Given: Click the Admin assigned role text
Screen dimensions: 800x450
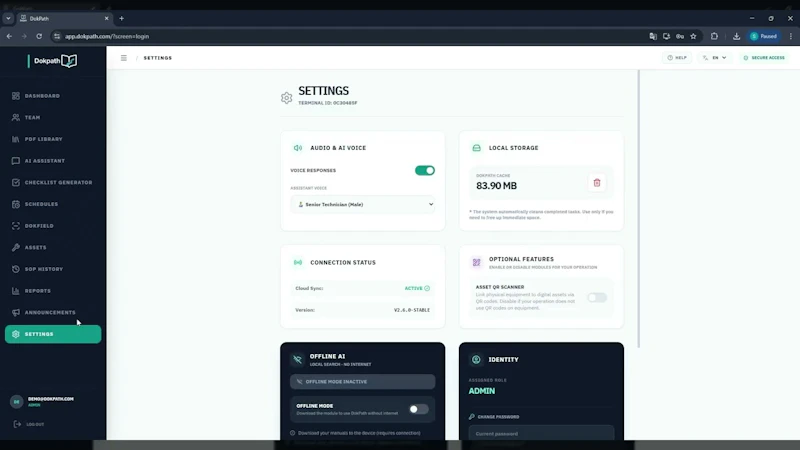Looking at the screenshot, I should pos(482,391).
